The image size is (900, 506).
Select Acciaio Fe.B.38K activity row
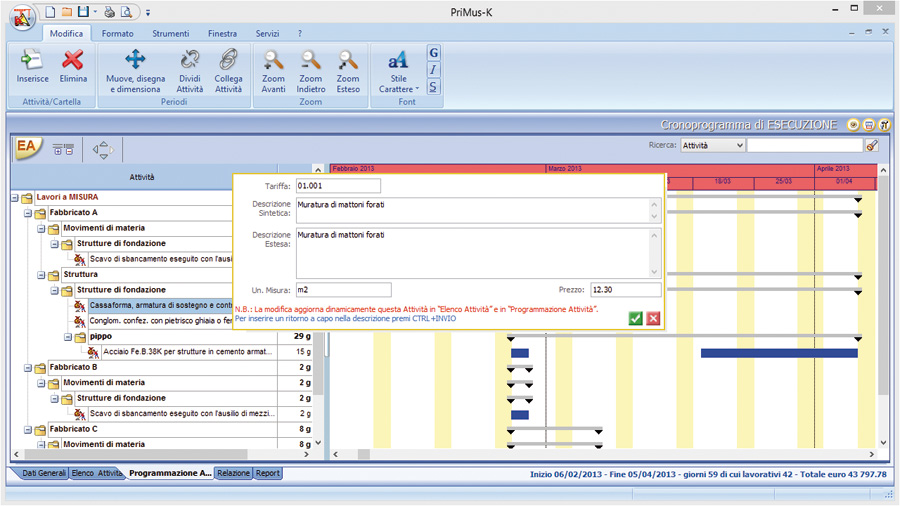[x=188, y=352]
